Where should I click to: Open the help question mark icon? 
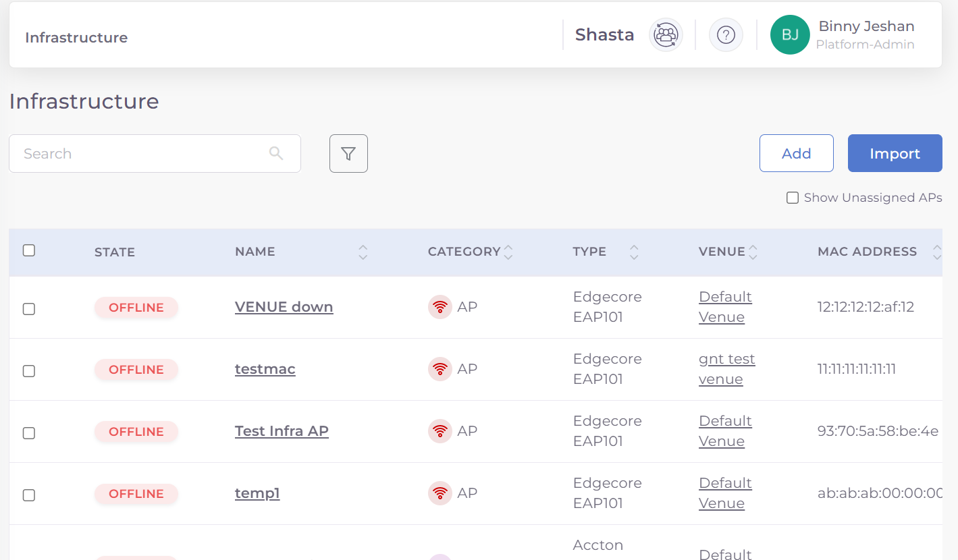(x=726, y=34)
